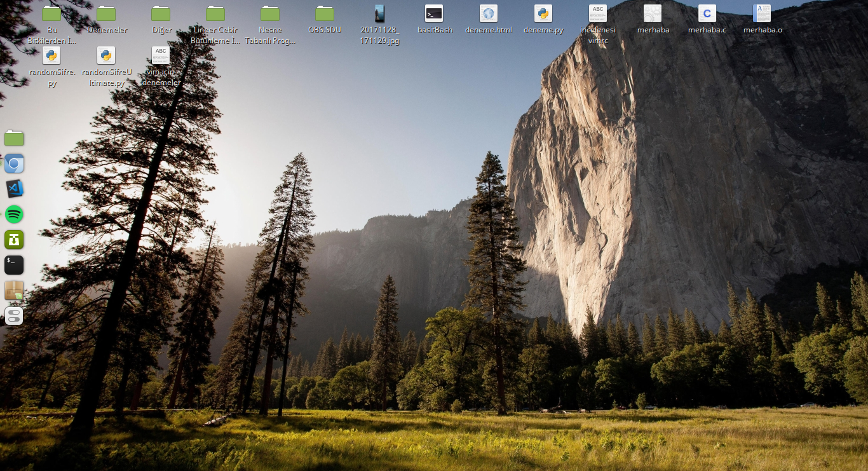Open system settings toggle icon in dock
Viewport: 868px width, 471px height.
14,316
